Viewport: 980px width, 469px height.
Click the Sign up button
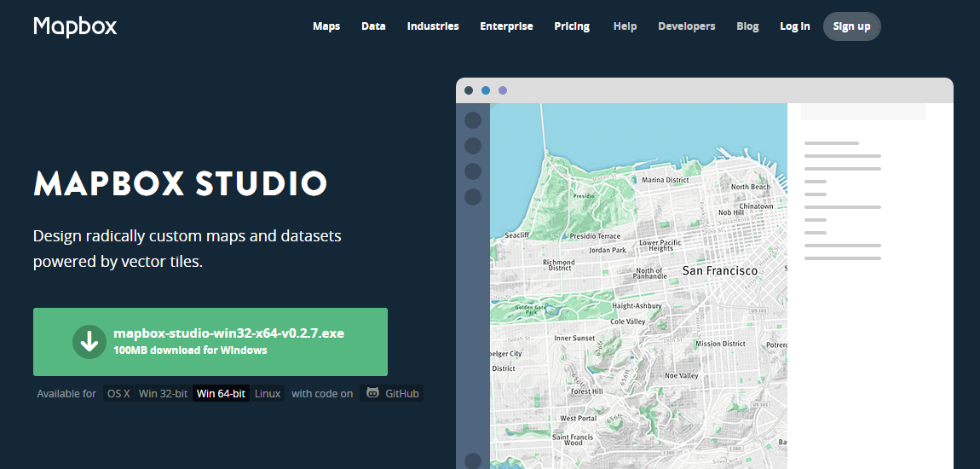[x=852, y=26]
